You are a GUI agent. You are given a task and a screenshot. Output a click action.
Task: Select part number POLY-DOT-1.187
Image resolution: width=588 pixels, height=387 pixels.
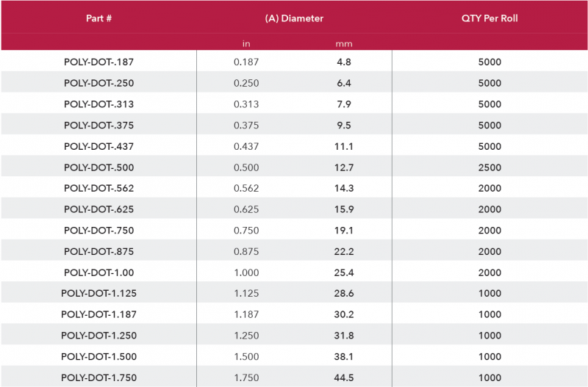pyautogui.click(x=98, y=314)
